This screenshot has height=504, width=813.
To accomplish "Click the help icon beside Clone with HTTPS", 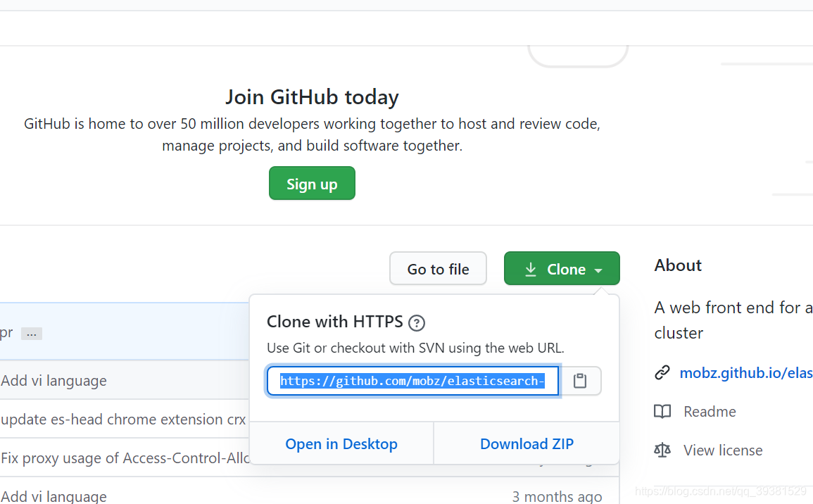I will click(416, 323).
